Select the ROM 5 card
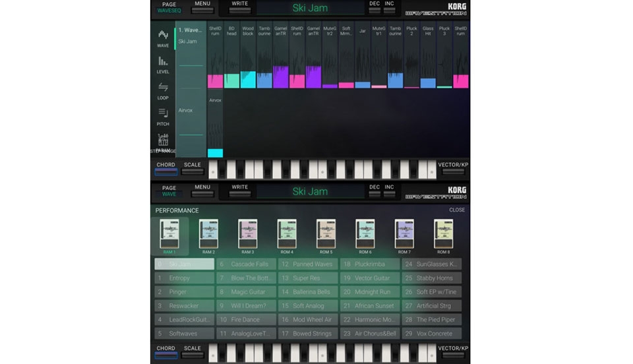Image resolution: width=633 pixels, height=364 pixels. tap(326, 237)
